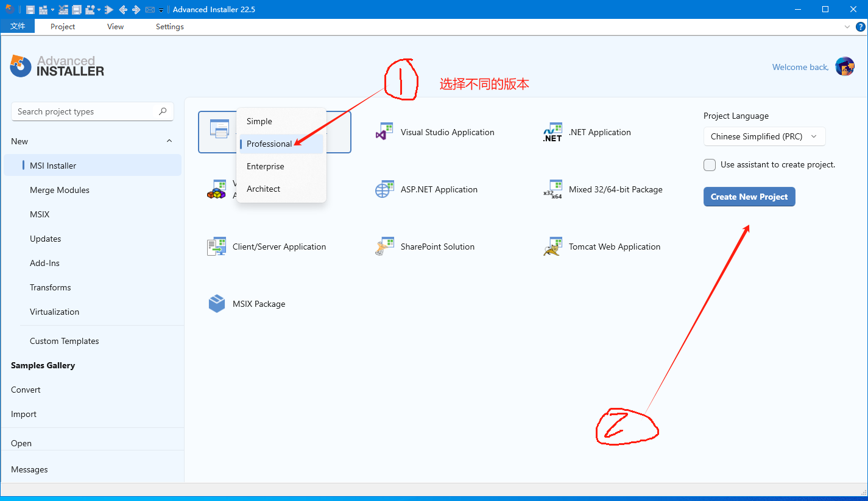Screen dimensions: 868x501
Task: Click the Client/Server Application icon
Action: point(217,247)
